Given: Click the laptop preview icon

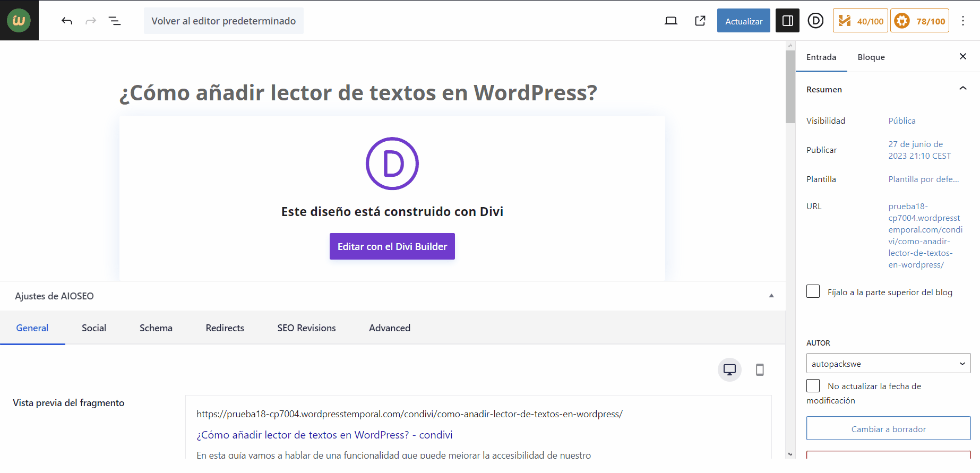Looking at the screenshot, I should (671, 21).
